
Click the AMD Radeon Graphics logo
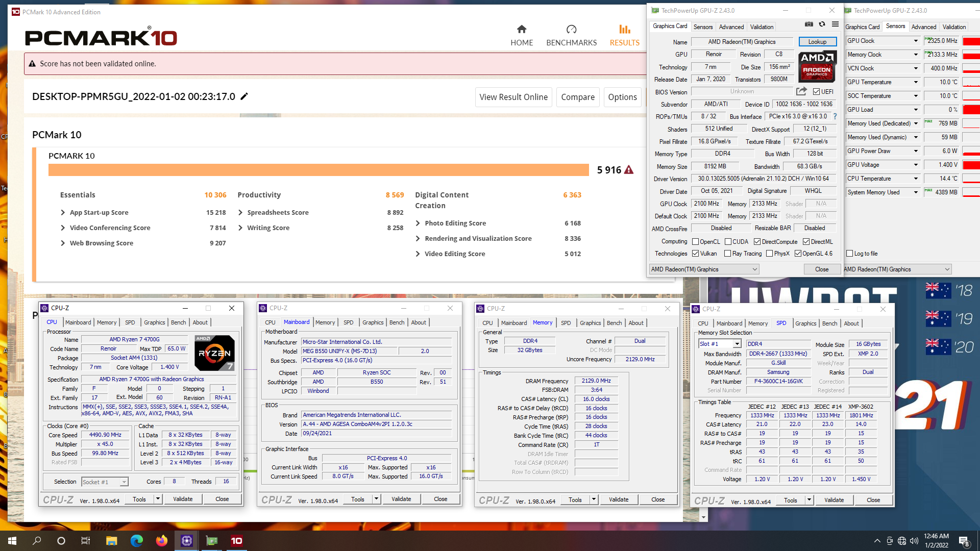[817, 66]
